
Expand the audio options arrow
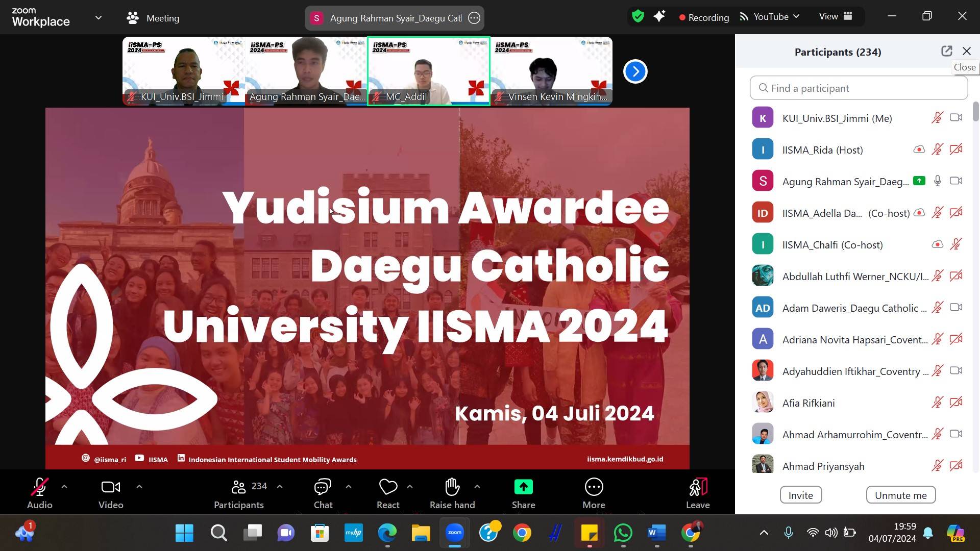click(64, 487)
